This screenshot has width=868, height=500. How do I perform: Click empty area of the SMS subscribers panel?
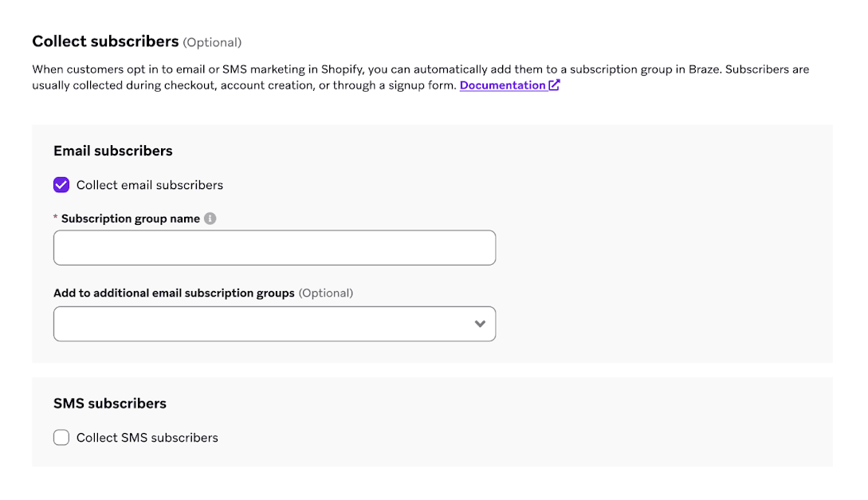point(558,423)
